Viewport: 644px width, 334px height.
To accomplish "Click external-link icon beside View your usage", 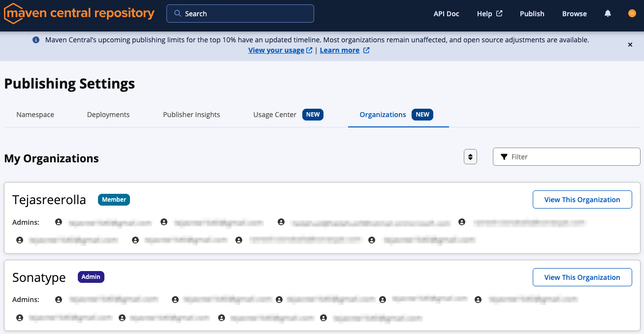I will pyautogui.click(x=309, y=50).
